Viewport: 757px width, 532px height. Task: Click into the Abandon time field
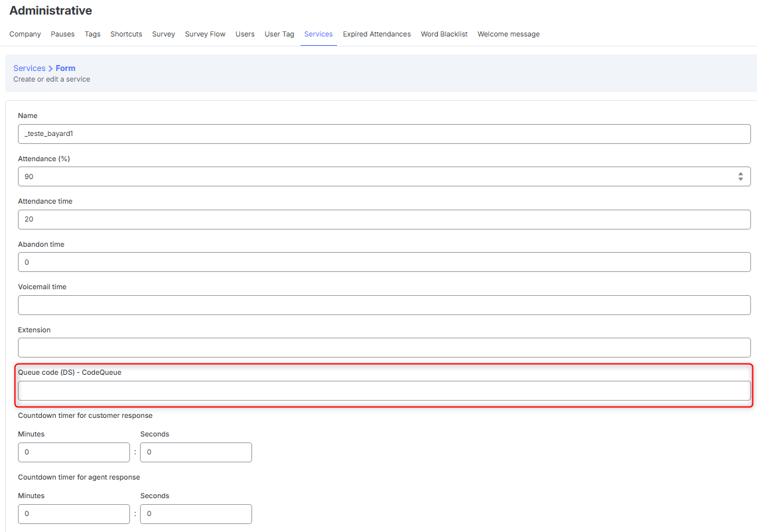point(384,262)
